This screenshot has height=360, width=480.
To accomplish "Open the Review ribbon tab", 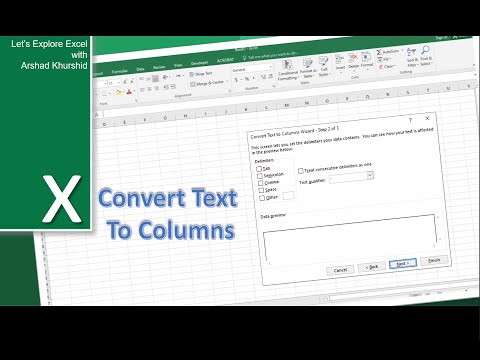I will (159, 67).
